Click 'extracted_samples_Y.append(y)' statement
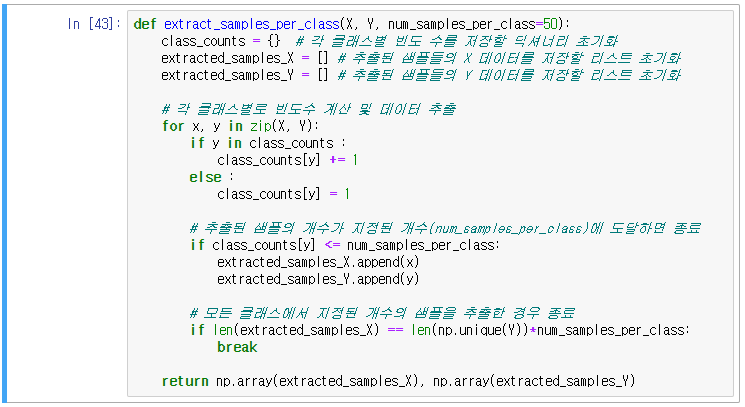This screenshot has width=745, height=407. (318, 279)
